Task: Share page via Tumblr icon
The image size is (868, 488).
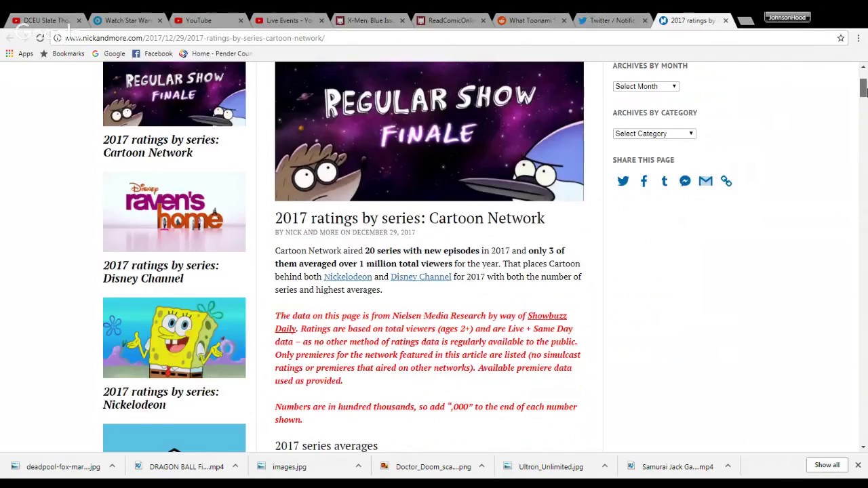Action: tap(665, 181)
